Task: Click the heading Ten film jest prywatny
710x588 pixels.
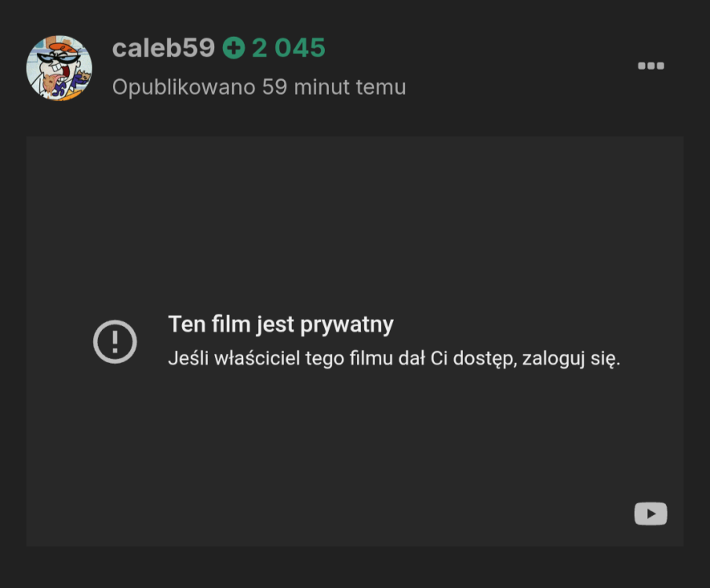Action: coord(280,324)
